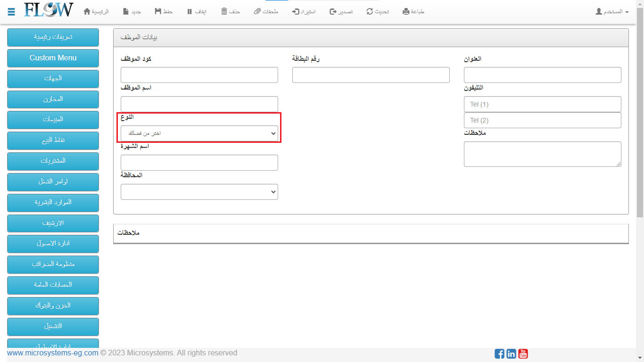Select الموارد البشرية in the sidebar
Viewport: 644px width, 362px height.
coord(53,202)
